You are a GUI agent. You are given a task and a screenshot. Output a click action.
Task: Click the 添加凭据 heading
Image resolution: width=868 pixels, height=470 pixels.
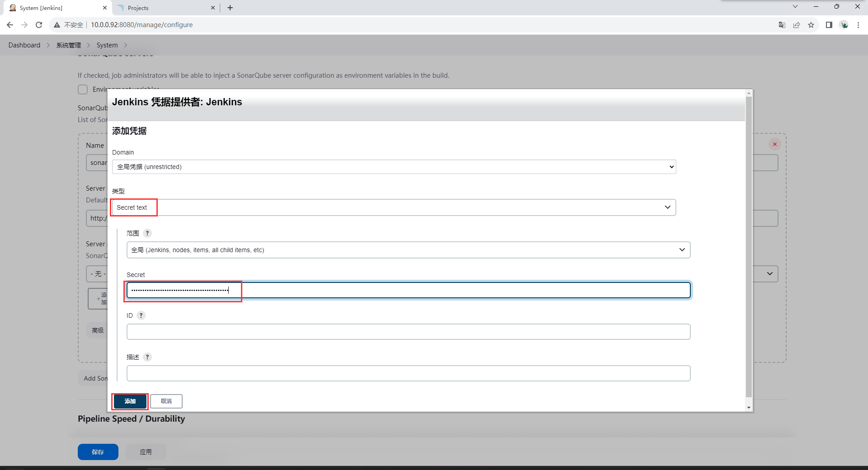click(129, 131)
